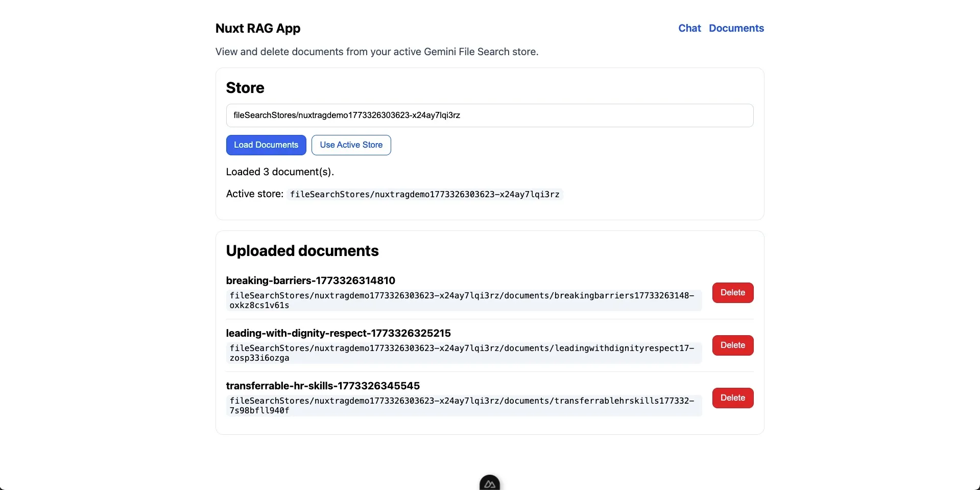Click the Active store path code
The height and width of the screenshot is (490, 980).
pos(425,194)
